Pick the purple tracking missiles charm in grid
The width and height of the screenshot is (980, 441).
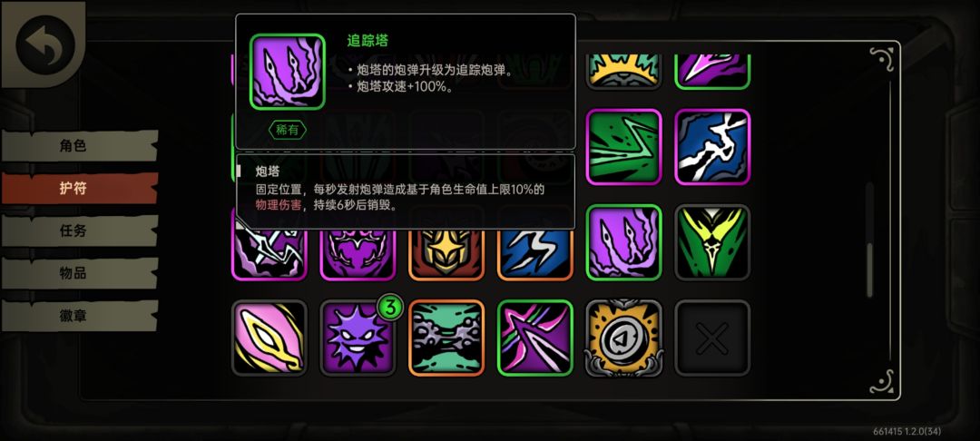pos(623,242)
